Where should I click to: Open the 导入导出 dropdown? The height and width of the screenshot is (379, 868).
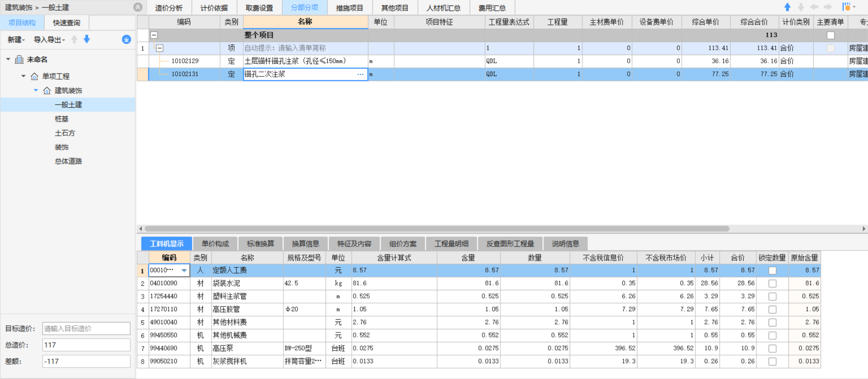click(x=49, y=40)
